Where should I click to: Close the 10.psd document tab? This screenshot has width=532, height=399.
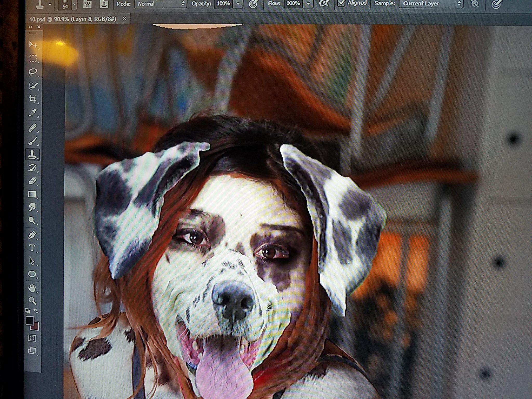[124, 18]
